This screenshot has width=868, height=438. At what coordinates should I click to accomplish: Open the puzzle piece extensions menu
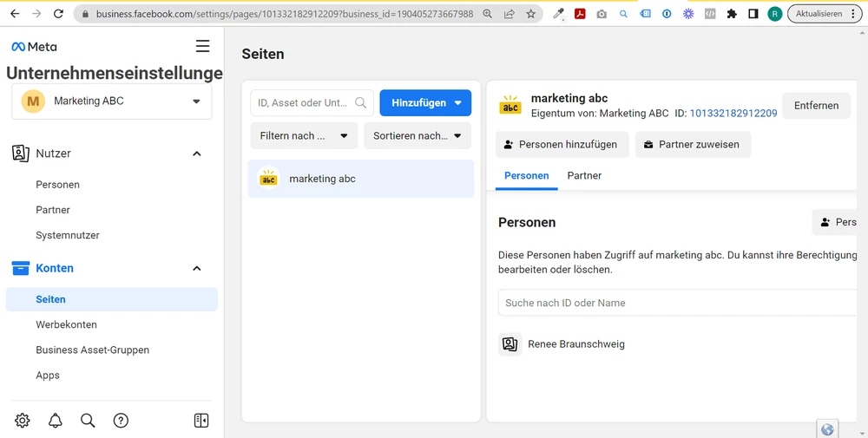click(732, 14)
